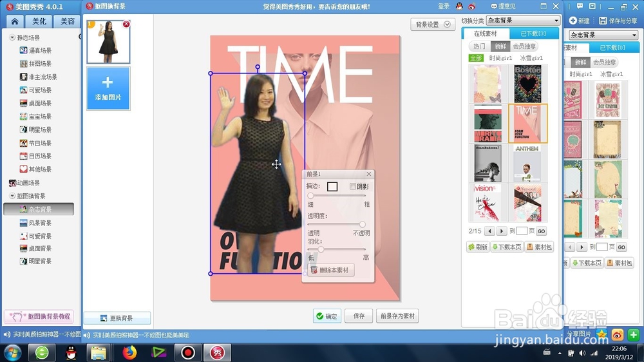Click the 更换背景 button

coord(117,318)
